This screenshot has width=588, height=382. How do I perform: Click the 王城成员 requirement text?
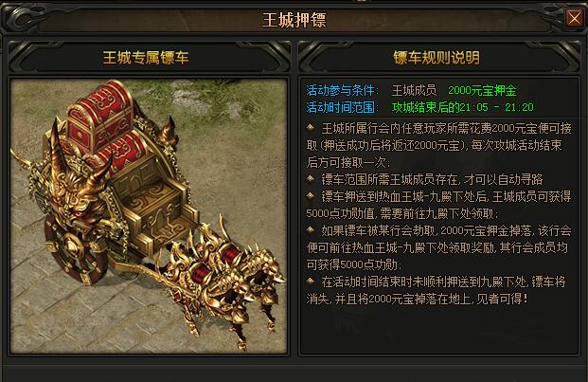414,90
